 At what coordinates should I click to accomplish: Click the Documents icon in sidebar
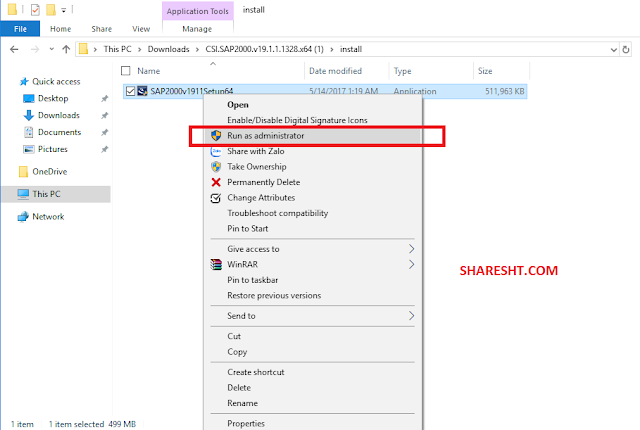click(29, 132)
